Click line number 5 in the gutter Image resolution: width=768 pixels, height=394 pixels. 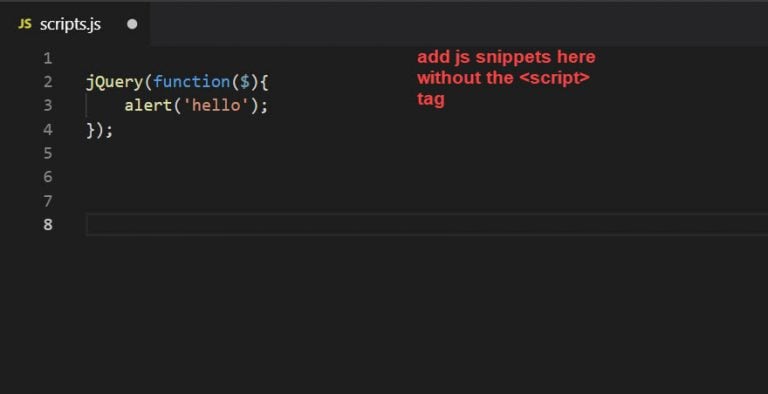(48, 153)
